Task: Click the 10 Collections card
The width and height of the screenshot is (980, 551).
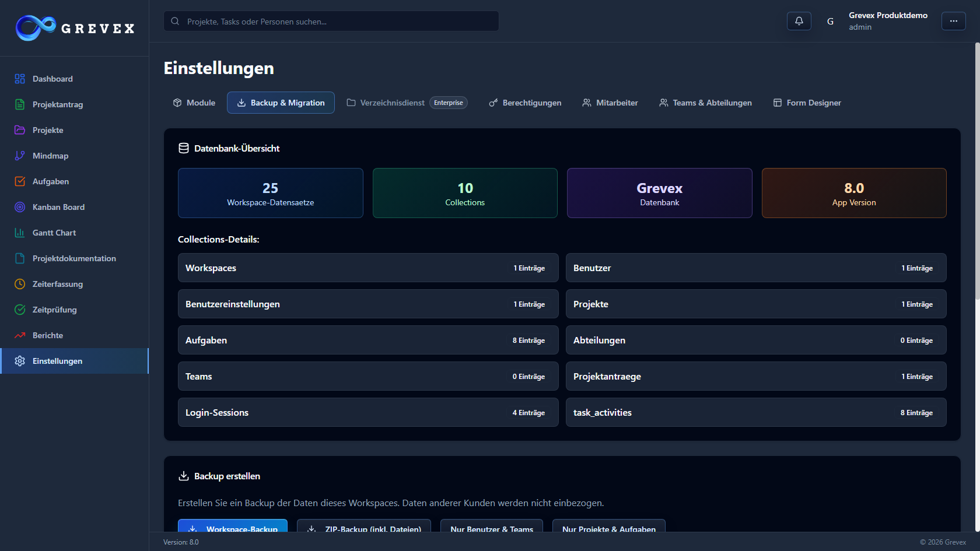Action: (x=465, y=193)
